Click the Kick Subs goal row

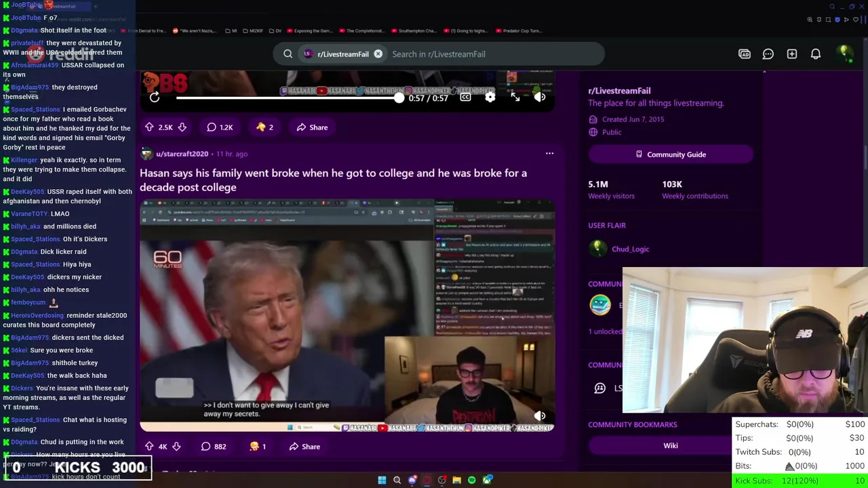[x=800, y=481]
